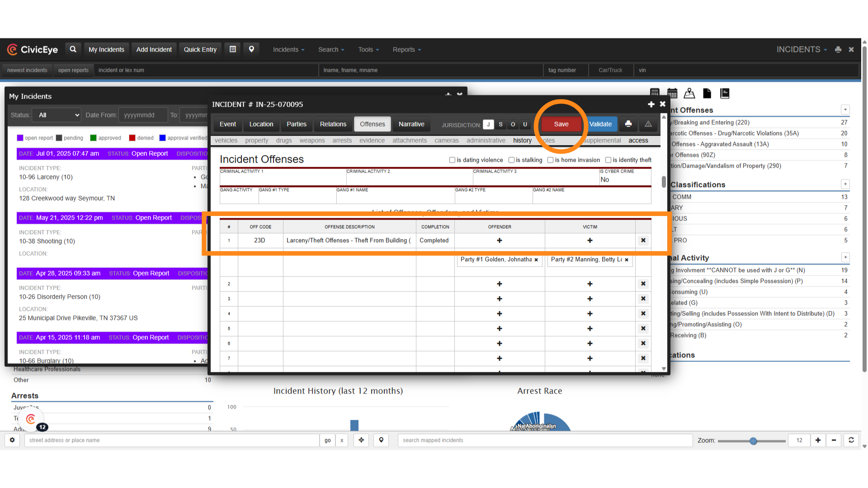Check the 'is stalking' box
868x488 pixels.
(x=511, y=160)
